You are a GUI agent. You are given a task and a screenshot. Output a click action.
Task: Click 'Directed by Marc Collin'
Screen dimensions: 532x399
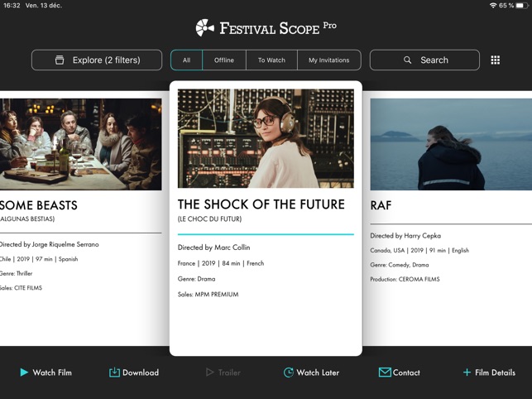(x=213, y=248)
